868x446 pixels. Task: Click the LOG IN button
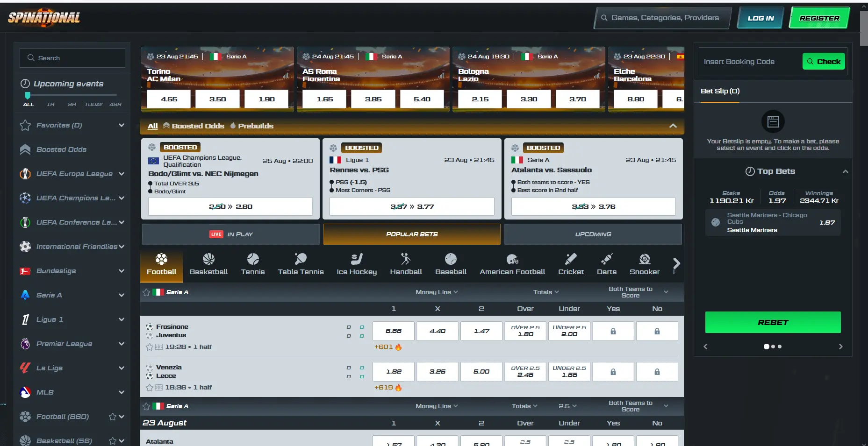760,18
